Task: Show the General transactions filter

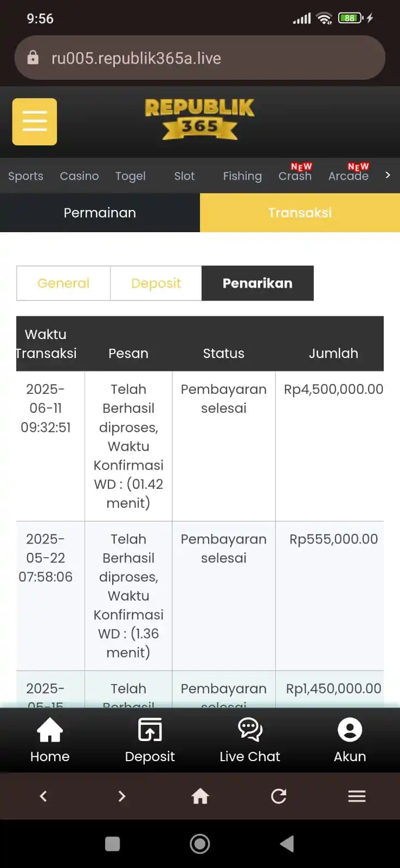Action: pyautogui.click(x=63, y=283)
